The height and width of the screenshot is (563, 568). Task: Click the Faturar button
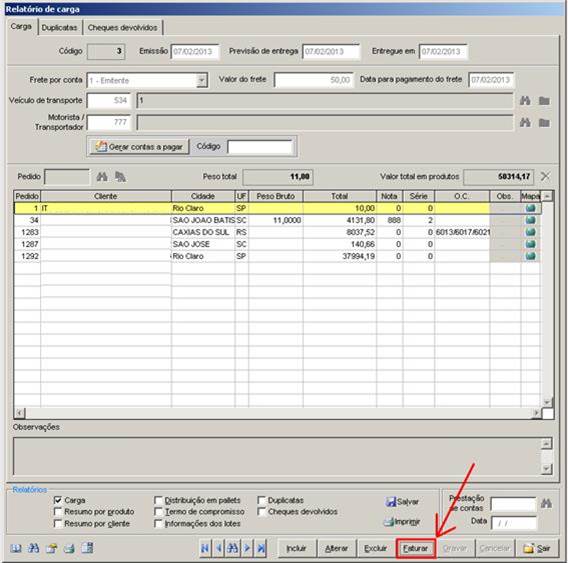coord(415,549)
